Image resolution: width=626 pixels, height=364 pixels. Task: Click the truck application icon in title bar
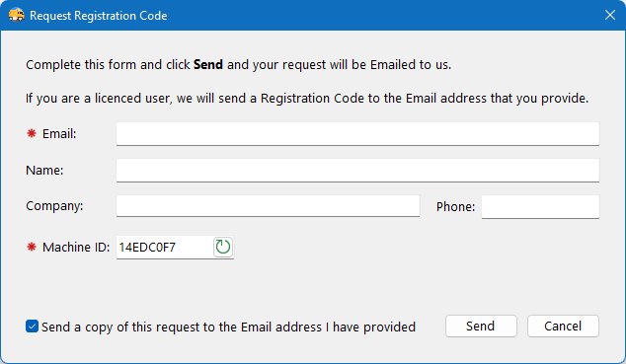pos(17,15)
